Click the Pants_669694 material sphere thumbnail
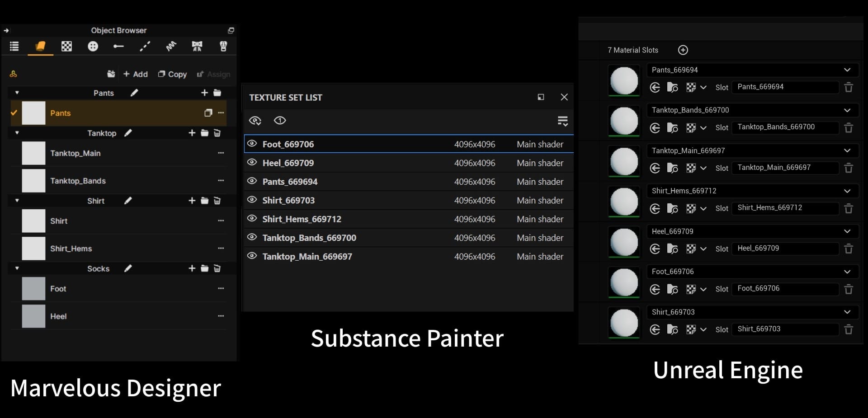Screen dimensions: 868x418 click(624, 80)
